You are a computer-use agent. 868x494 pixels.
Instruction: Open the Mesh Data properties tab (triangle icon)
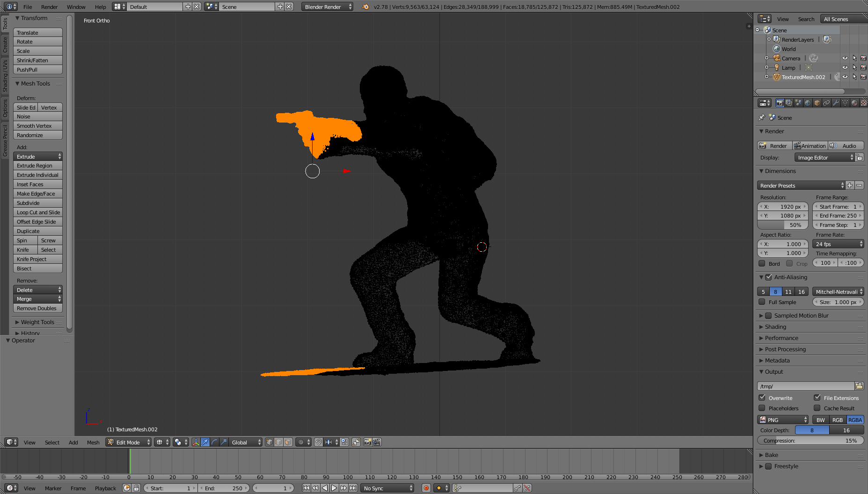coord(845,103)
